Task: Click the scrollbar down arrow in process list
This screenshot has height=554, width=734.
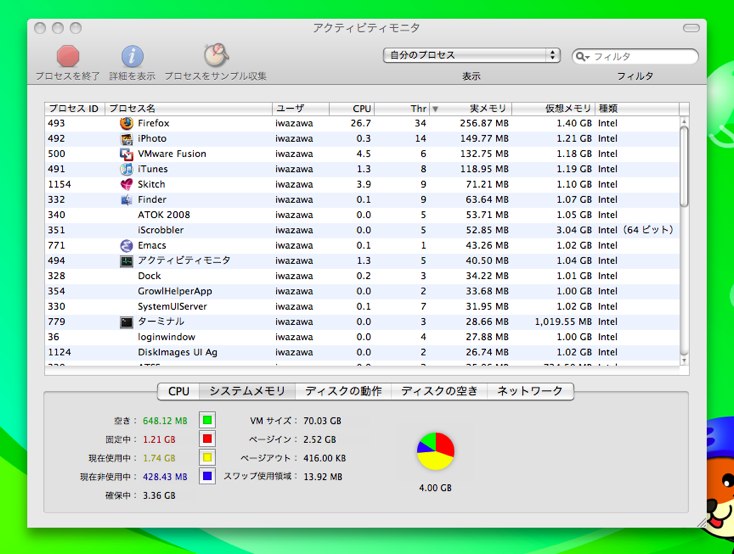Action: click(x=684, y=361)
